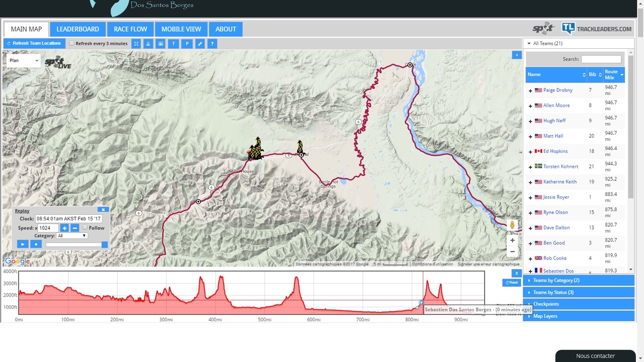Open the RACE FLOW tab
This screenshot has height=362, width=644.
tap(130, 29)
